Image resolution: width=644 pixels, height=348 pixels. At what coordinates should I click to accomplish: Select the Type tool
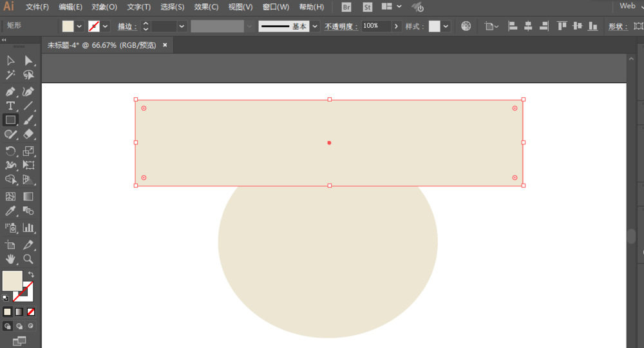tap(11, 106)
